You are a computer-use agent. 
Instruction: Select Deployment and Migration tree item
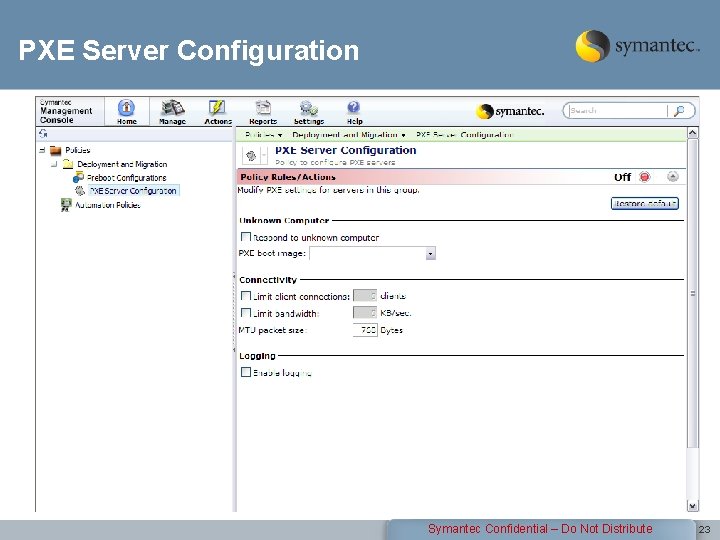click(122, 164)
